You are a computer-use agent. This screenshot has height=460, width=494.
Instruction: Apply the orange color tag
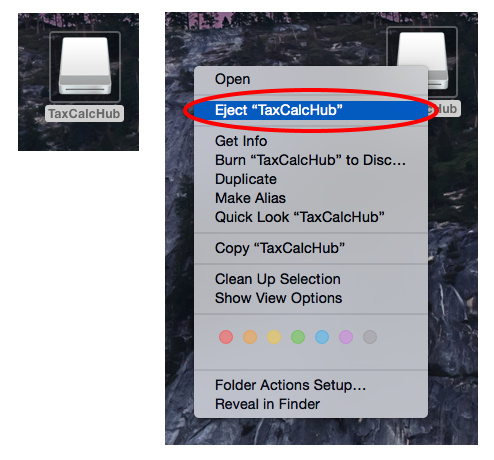point(250,337)
